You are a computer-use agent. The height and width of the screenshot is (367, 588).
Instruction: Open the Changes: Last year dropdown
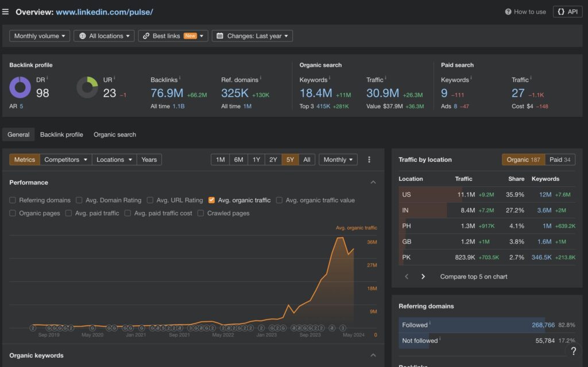(x=252, y=36)
